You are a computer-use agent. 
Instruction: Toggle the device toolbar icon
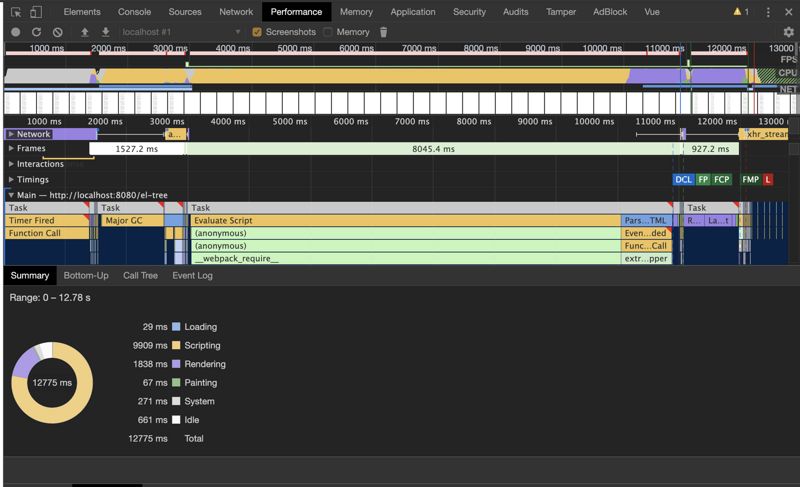click(36, 12)
